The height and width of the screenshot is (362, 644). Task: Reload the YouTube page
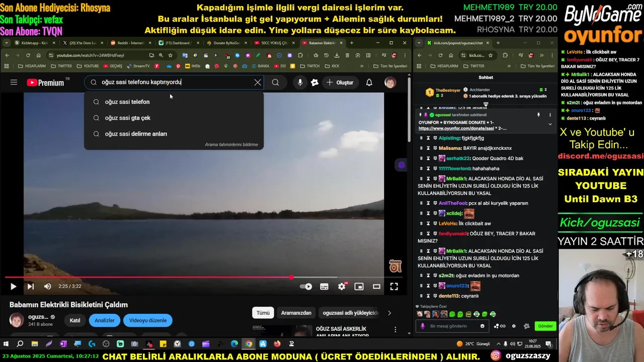pyautogui.click(x=28, y=55)
